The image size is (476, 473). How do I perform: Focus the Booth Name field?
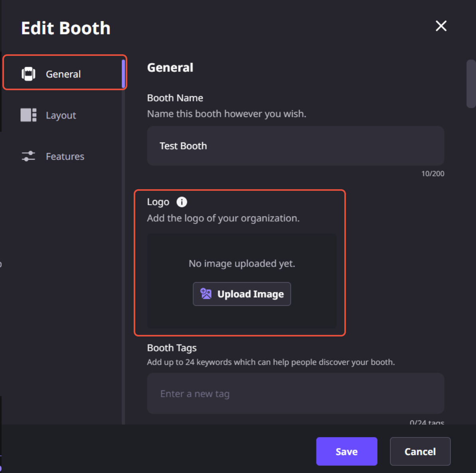(x=296, y=146)
